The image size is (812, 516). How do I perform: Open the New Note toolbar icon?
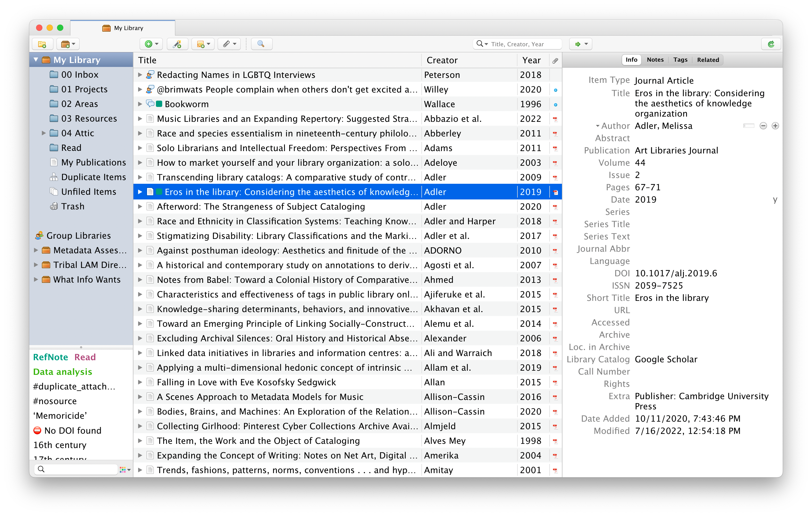(201, 44)
